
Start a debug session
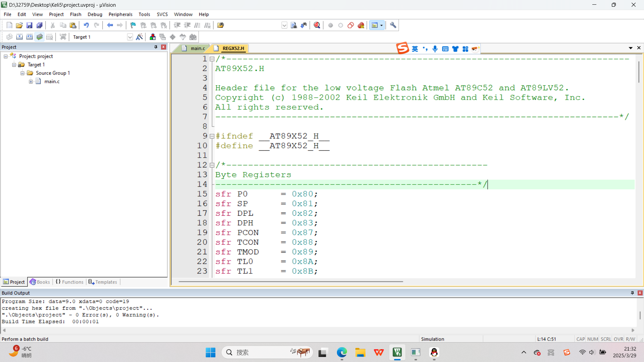click(x=316, y=25)
